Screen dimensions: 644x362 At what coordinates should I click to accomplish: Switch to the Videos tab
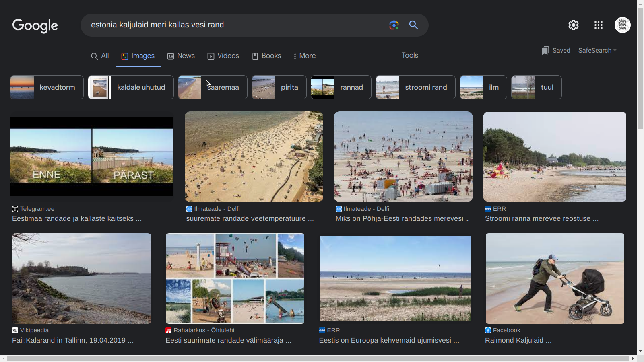[x=223, y=56]
